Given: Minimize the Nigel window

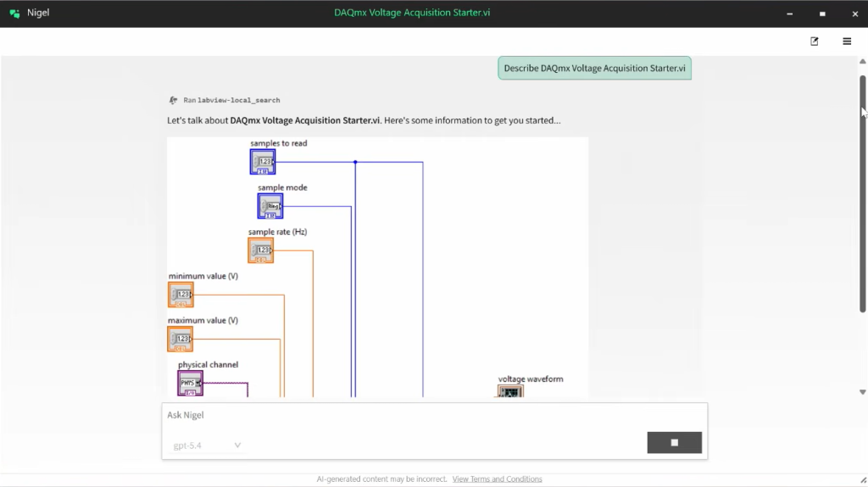Looking at the screenshot, I should [789, 14].
